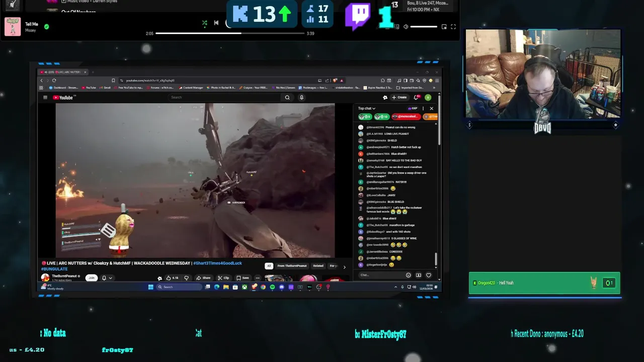
Task: Open the chat emoji picker
Action: coord(408,275)
